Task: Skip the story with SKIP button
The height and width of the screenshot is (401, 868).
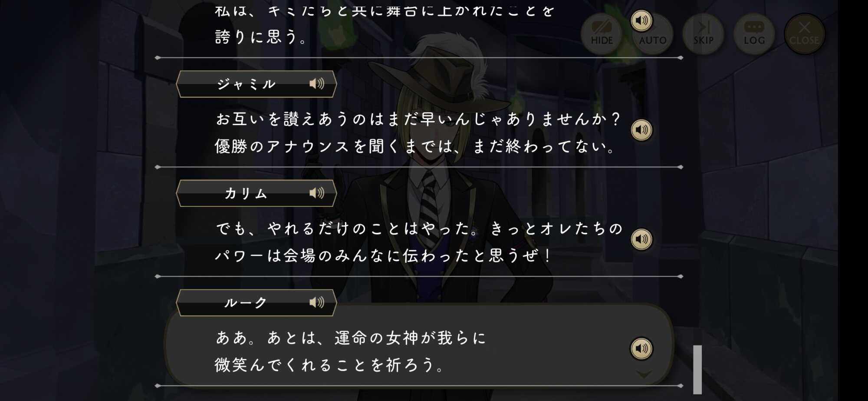Action: (x=703, y=34)
